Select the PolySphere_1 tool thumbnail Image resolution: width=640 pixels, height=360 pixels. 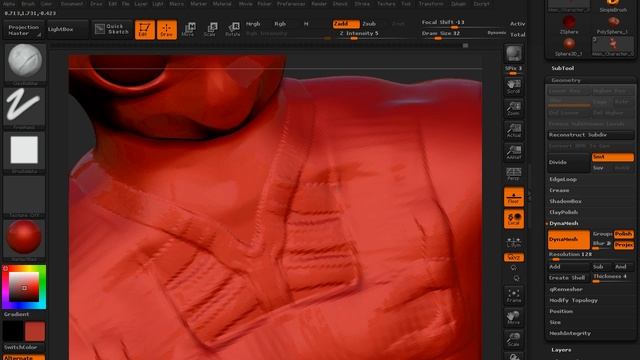tap(612, 24)
